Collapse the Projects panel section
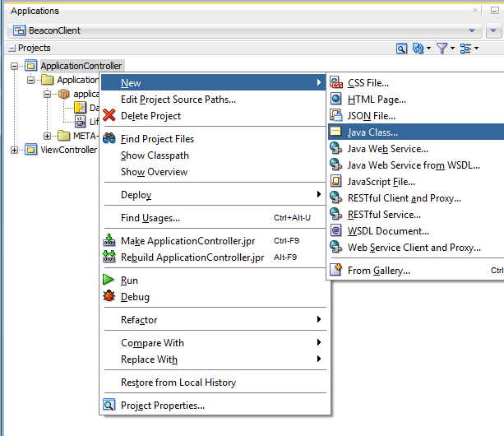The height and width of the screenshot is (436, 504). (x=12, y=49)
